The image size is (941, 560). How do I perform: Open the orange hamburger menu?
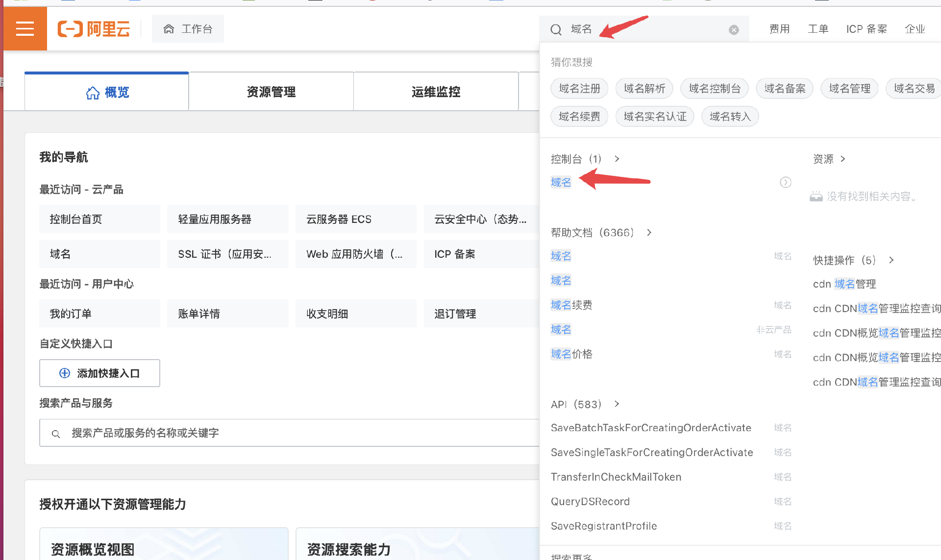(x=25, y=28)
